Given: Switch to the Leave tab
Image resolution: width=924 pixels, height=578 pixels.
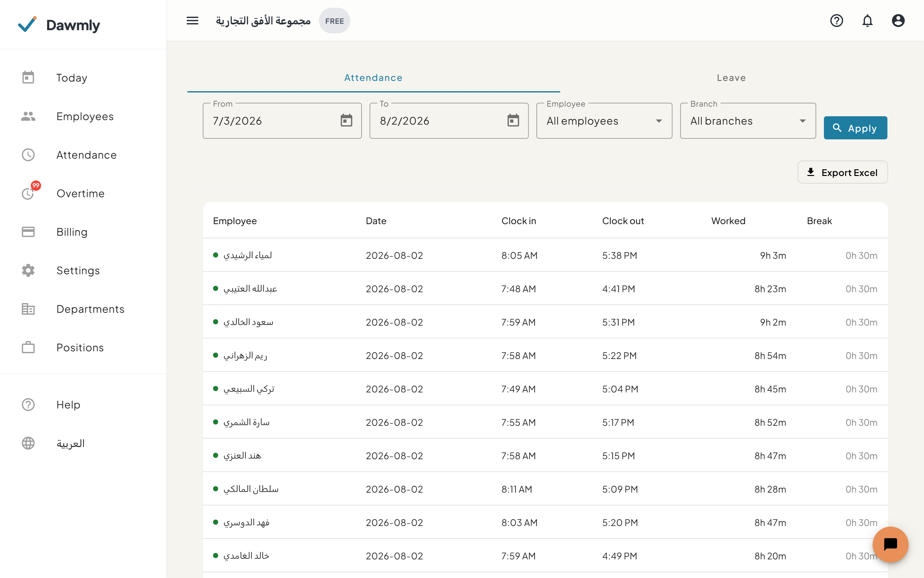Looking at the screenshot, I should (x=731, y=78).
